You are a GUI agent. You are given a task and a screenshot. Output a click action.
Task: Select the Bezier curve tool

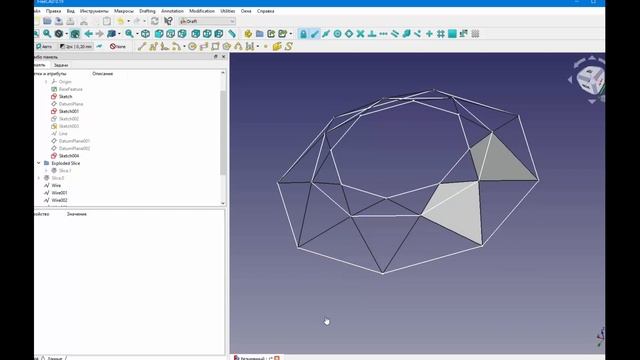[249, 46]
